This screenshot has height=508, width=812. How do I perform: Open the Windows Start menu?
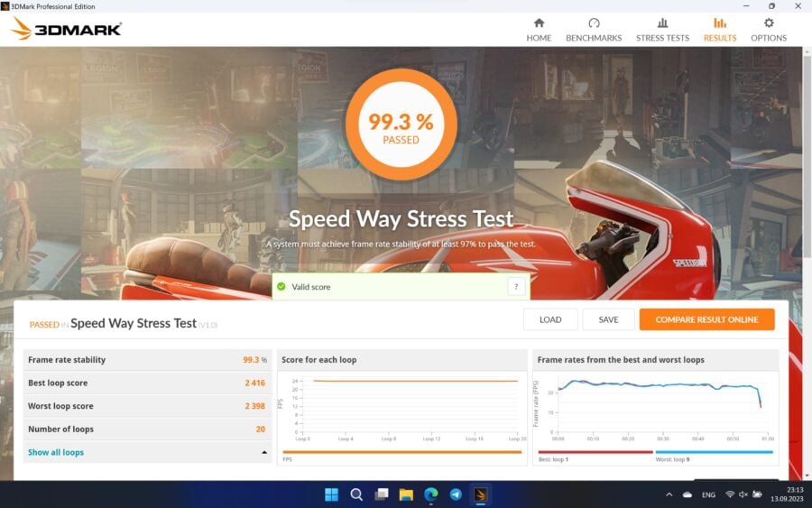(x=331, y=494)
